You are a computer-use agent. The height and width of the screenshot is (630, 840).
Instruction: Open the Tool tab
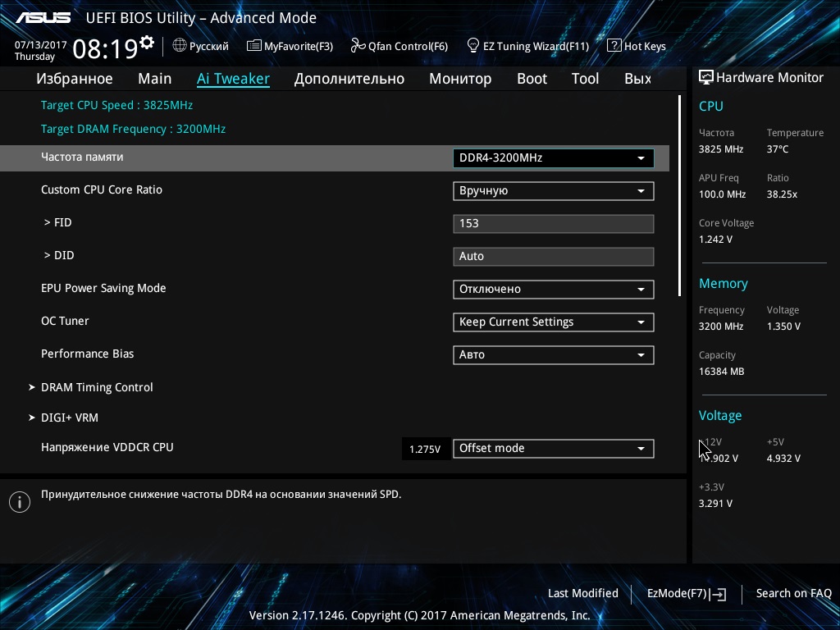pyautogui.click(x=585, y=79)
